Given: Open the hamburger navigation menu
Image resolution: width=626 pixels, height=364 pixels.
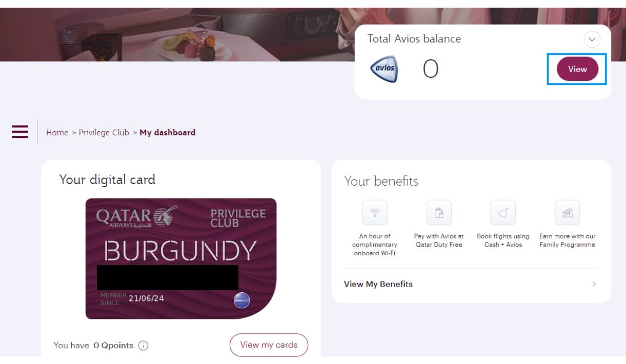Looking at the screenshot, I should click(20, 132).
